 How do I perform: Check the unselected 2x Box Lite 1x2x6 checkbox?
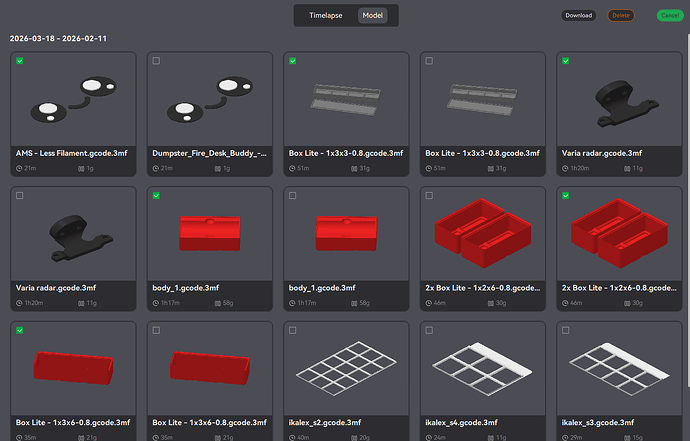(429, 195)
